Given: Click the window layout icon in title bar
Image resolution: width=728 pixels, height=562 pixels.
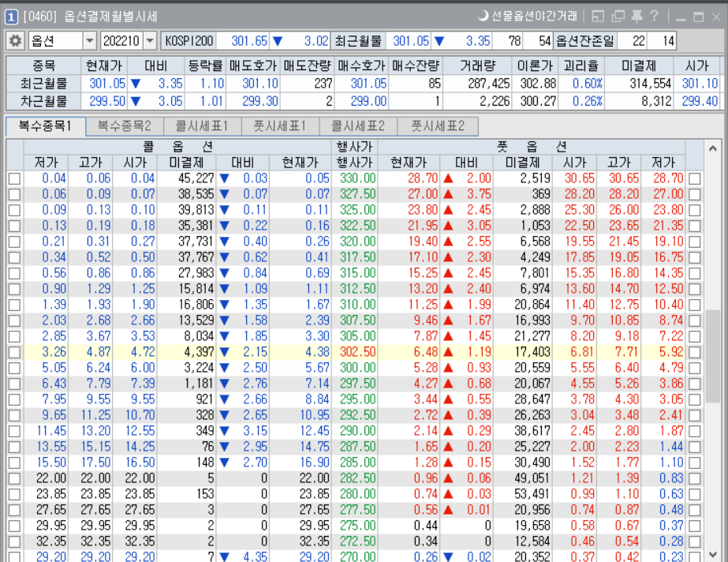Looking at the screenshot, I should (x=598, y=17).
